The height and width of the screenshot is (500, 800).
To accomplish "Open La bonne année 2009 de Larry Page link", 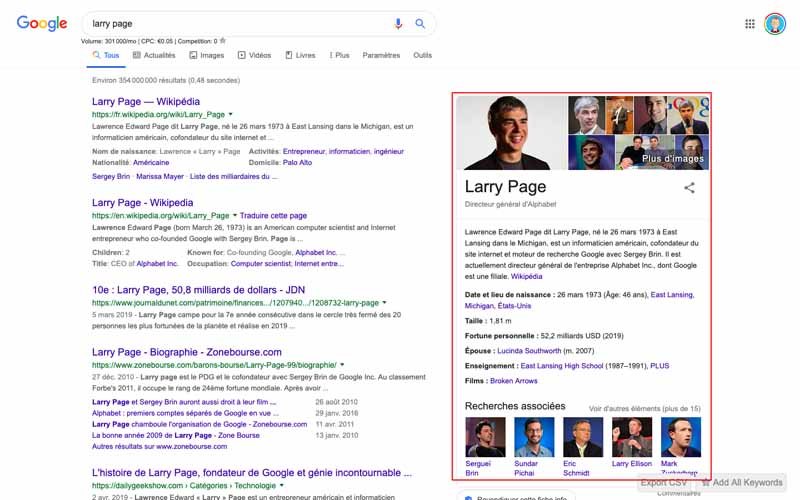I will point(176,435).
